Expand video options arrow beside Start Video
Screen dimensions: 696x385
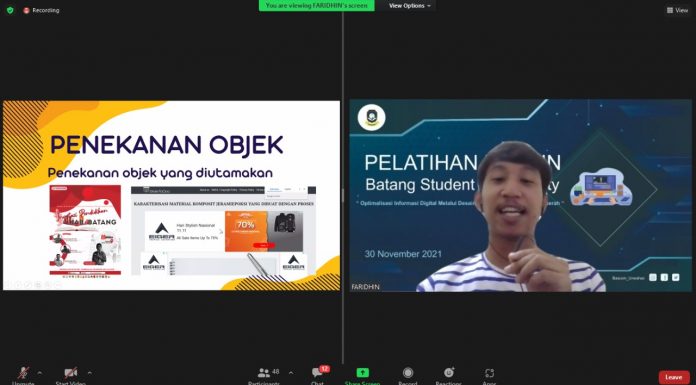[90, 373]
